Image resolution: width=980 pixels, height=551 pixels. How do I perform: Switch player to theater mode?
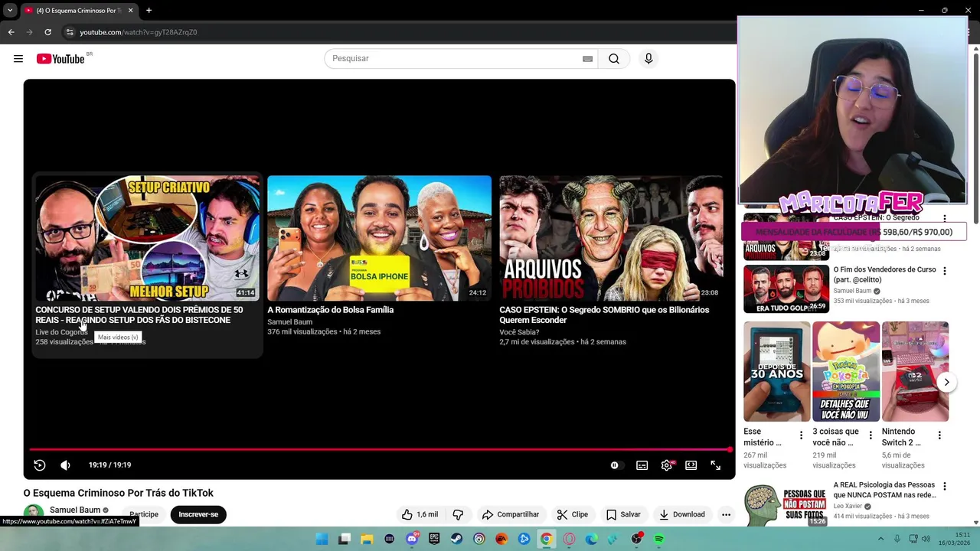click(691, 465)
